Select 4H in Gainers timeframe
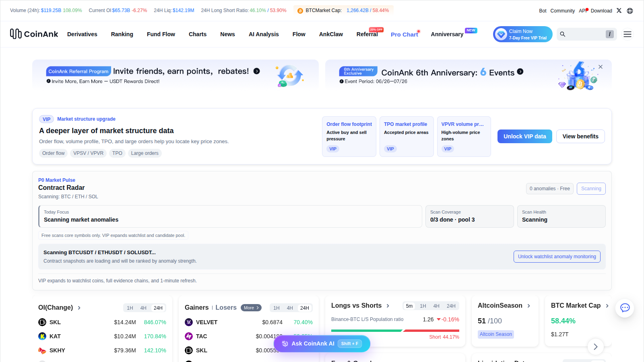644x362 pixels. coord(290,308)
